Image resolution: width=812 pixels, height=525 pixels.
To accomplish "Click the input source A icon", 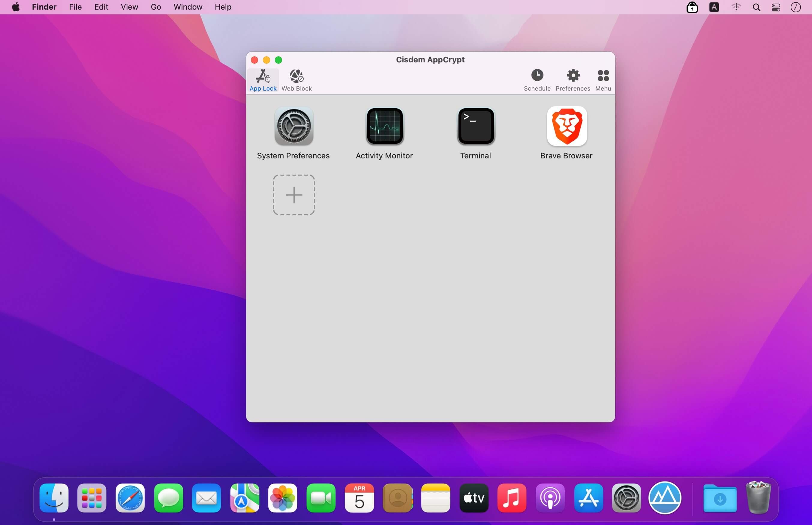I will [x=714, y=7].
